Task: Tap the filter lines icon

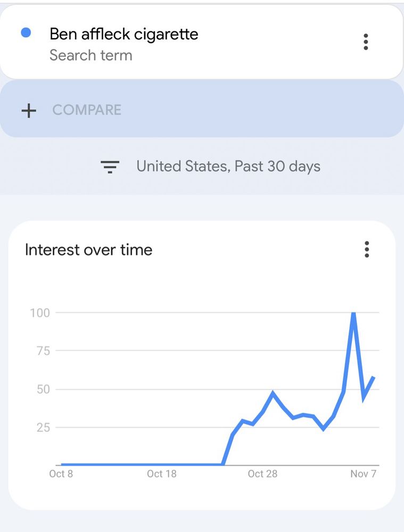Action: point(110,167)
